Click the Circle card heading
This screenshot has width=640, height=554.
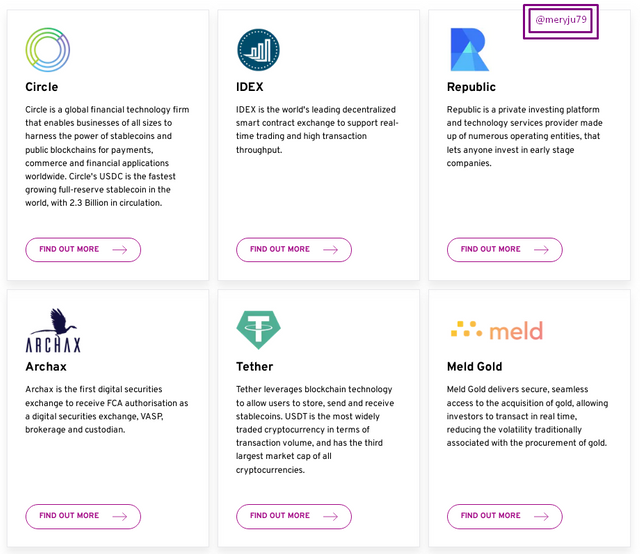point(42,87)
